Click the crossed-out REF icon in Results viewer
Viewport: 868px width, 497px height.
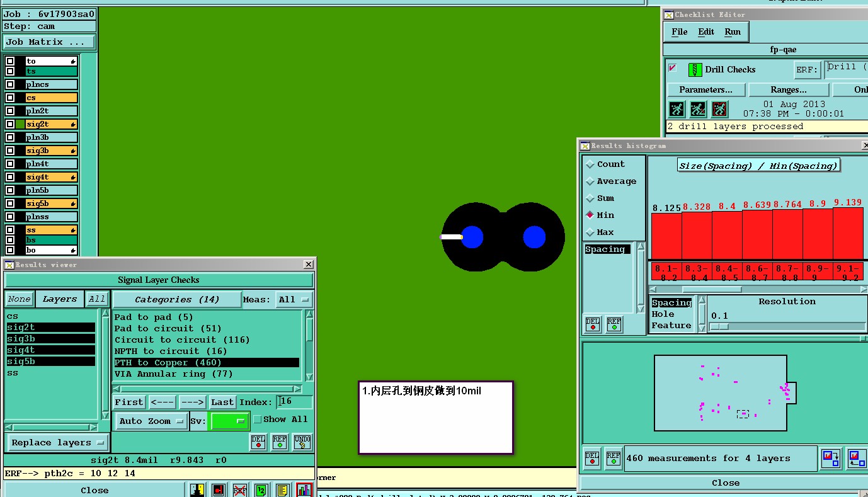pyautogui.click(x=239, y=490)
